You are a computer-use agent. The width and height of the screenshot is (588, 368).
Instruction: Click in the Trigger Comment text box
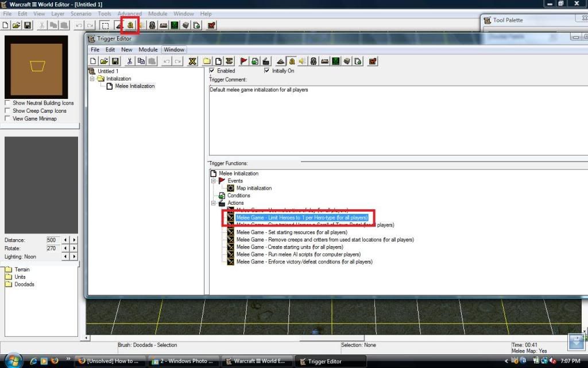(399, 120)
